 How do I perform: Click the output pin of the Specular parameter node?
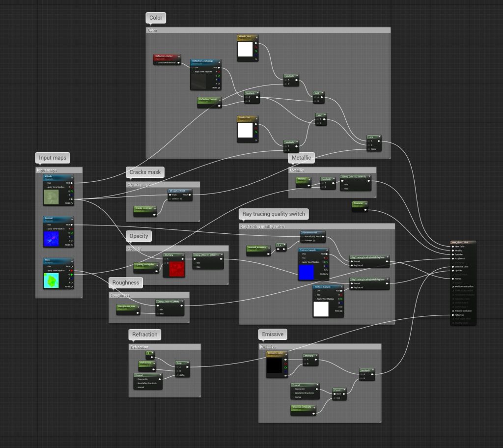365,210
